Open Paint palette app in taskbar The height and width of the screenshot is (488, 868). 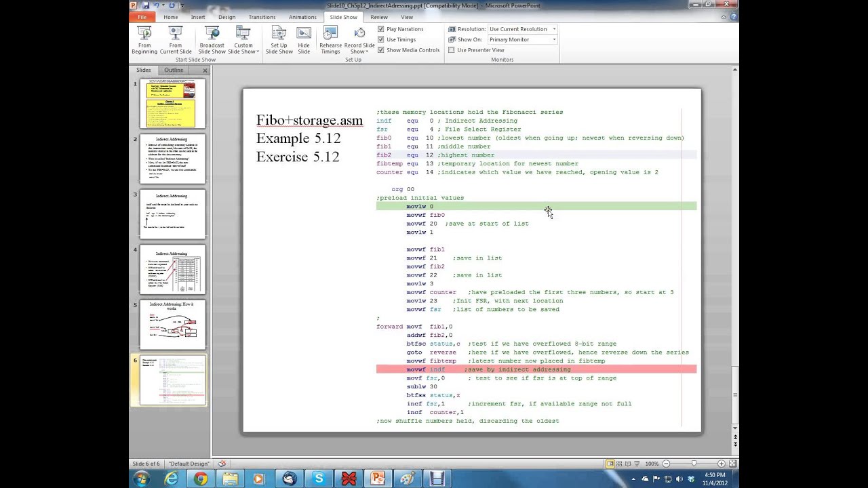tap(408, 479)
